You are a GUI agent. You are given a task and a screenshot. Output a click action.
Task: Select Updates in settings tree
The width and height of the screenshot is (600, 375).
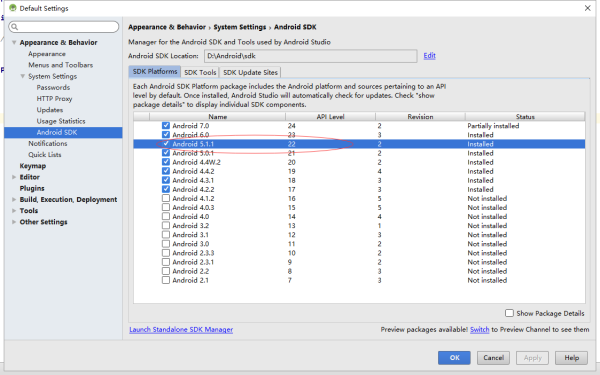coord(50,110)
